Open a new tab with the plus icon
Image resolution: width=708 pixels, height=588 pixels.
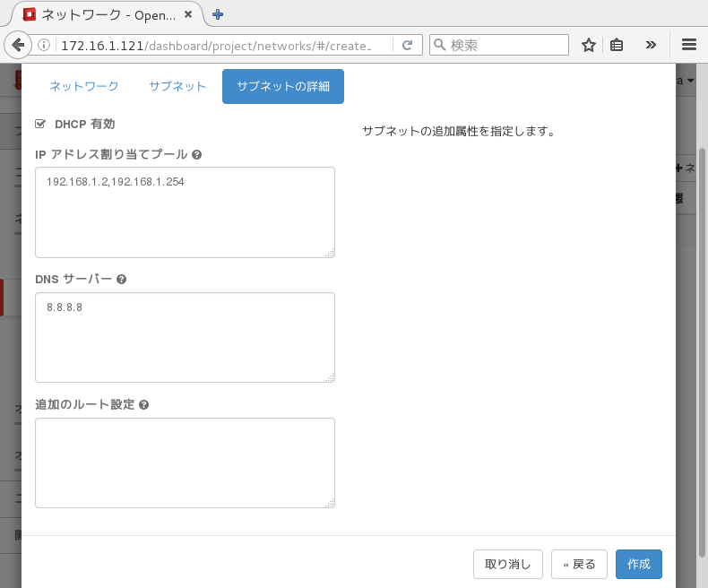[x=218, y=14]
